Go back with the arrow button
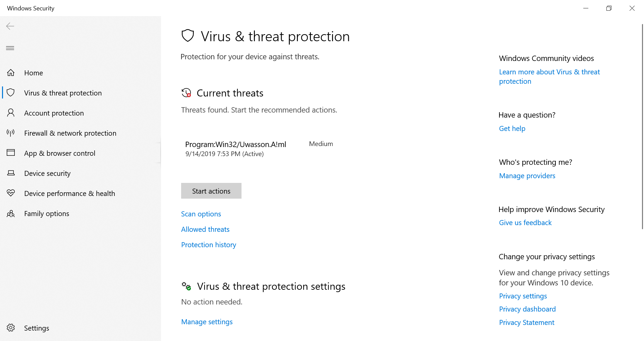 click(10, 26)
